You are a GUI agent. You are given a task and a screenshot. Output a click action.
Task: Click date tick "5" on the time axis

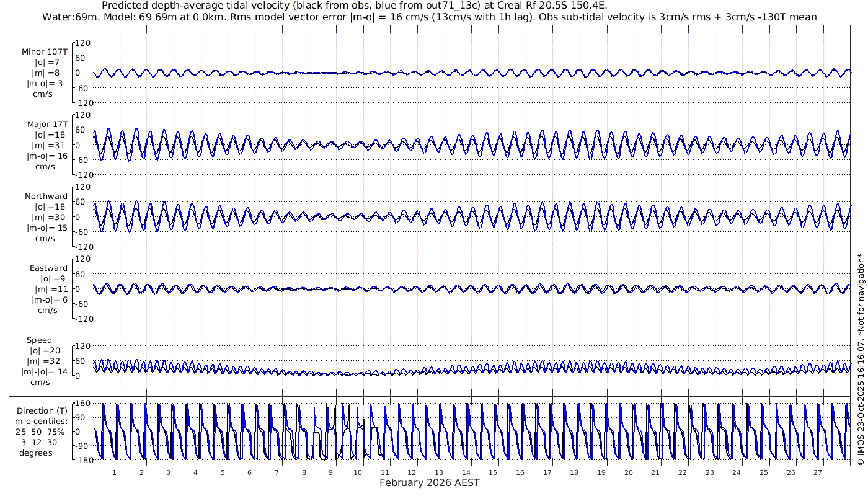(x=222, y=472)
